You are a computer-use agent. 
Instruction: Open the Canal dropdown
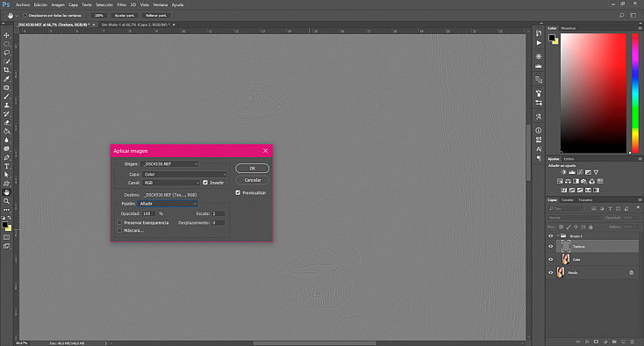pyautogui.click(x=171, y=183)
